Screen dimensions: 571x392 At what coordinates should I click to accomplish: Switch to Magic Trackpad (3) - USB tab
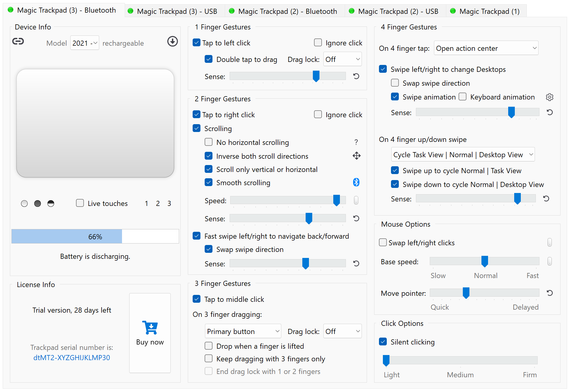(x=174, y=11)
